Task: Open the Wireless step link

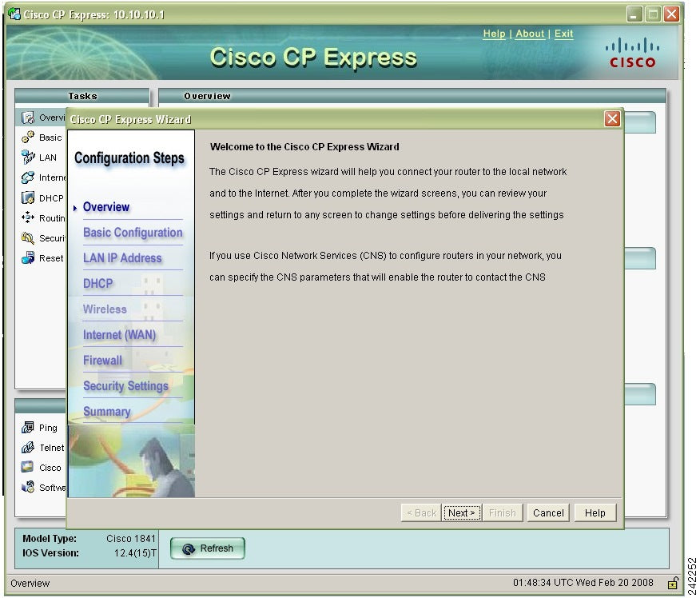Action: click(x=104, y=309)
